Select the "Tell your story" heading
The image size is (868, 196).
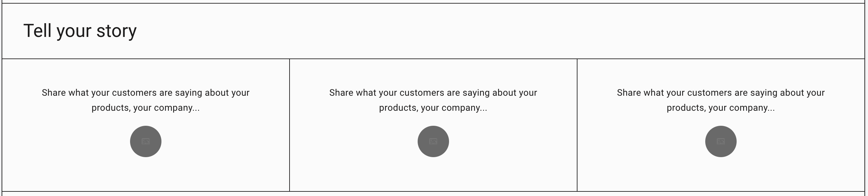click(80, 31)
